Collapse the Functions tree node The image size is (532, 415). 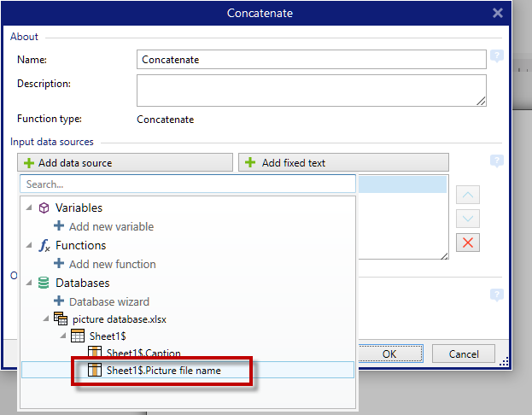point(30,246)
